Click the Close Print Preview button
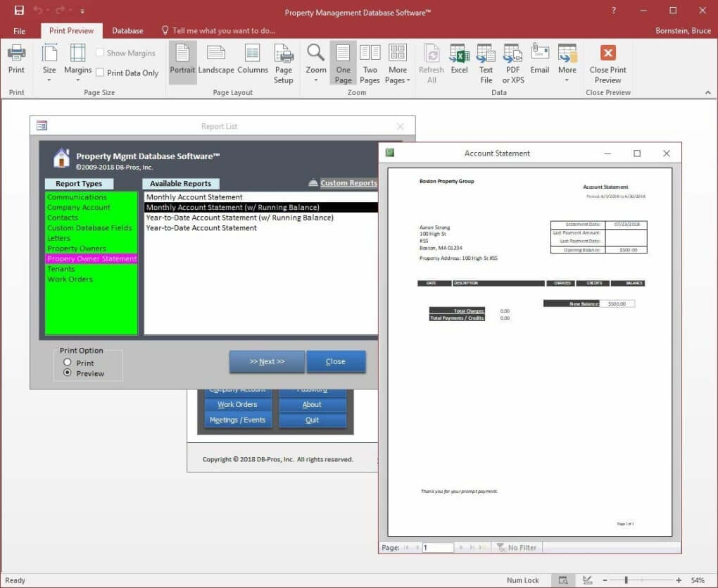The height and width of the screenshot is (588, 718). pyautogui.click(x=607, y=63)
